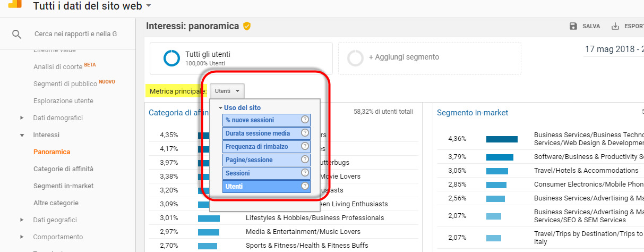Select Sessioni metric
The width and height of the screenshot is (644, 252).
click(x=267, y=173)
